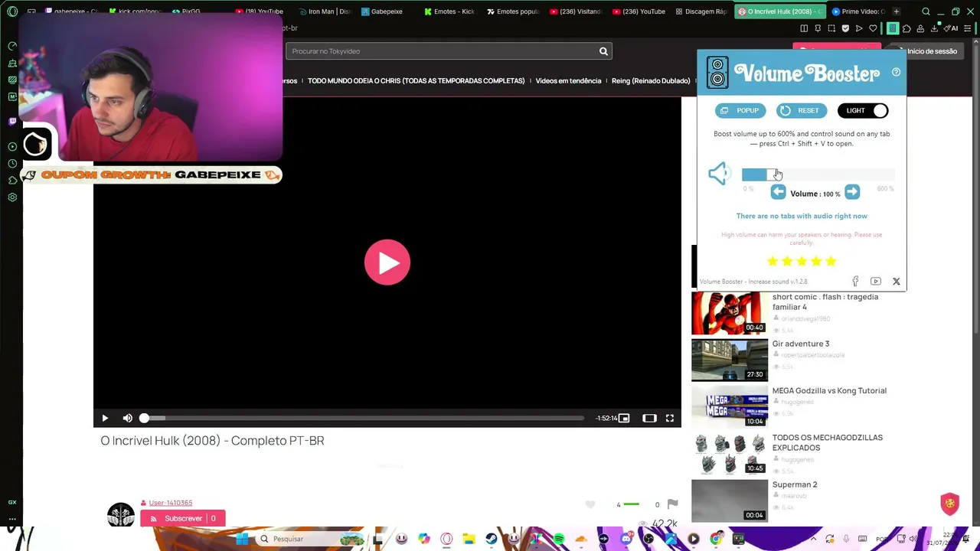Open the 'Superman 2' video thumbnail
Image resolution: width=980 pixels, height=551 pixels.
730,500
